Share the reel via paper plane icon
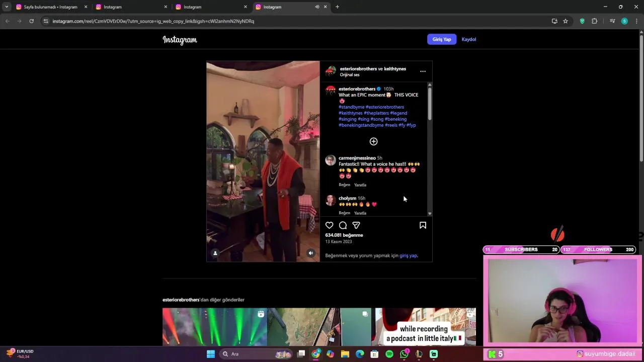The height and width of the screenshot is (362, 644). (x=356, y=225)
